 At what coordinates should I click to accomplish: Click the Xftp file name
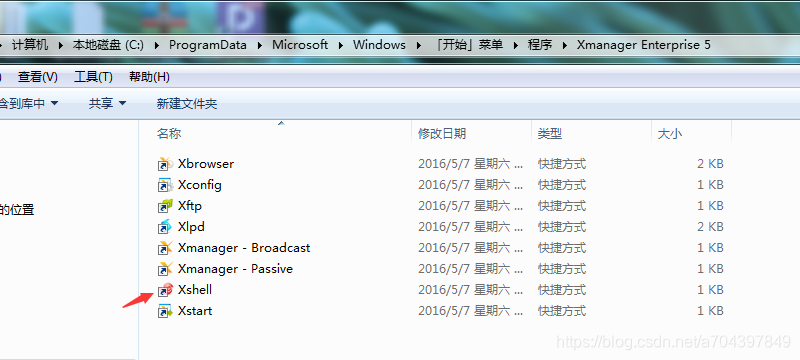tap(190, 206)
